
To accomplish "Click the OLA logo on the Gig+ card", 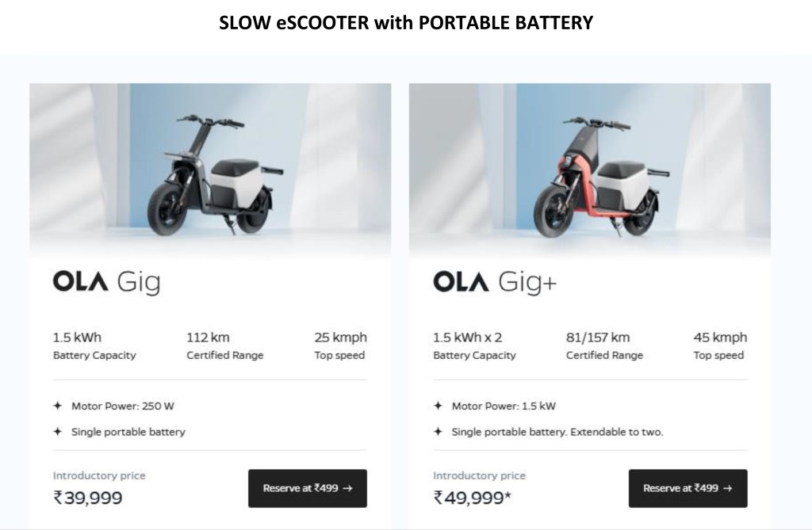I will [x=461, y=281].
